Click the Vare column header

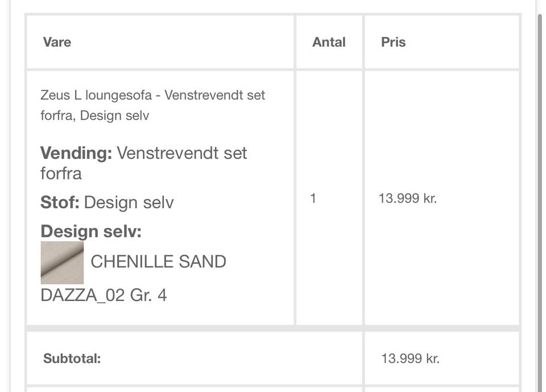point(57,42)
